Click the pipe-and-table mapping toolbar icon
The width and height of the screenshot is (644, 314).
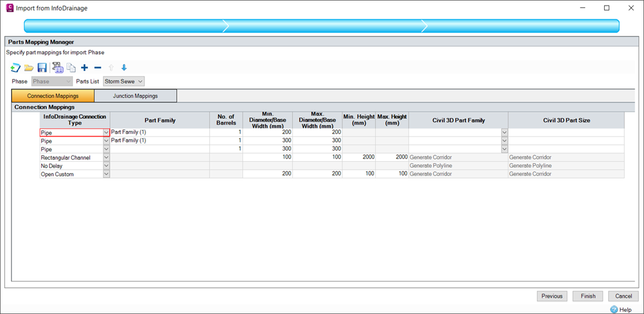pos(57,68)
